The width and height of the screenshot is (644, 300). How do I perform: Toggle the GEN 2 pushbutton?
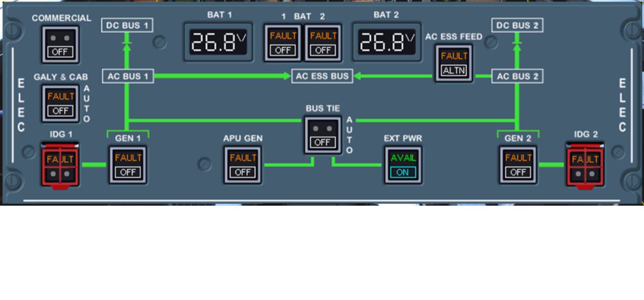[x=518, y=165]
